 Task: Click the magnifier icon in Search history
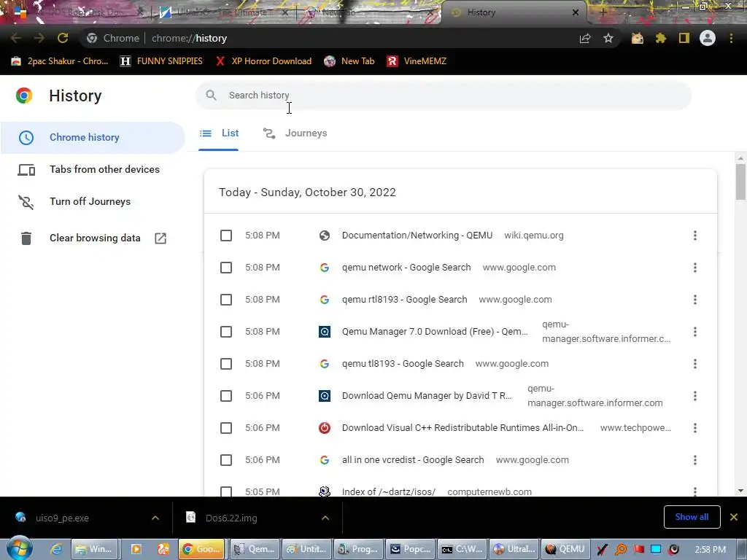[x=211, y=96]
